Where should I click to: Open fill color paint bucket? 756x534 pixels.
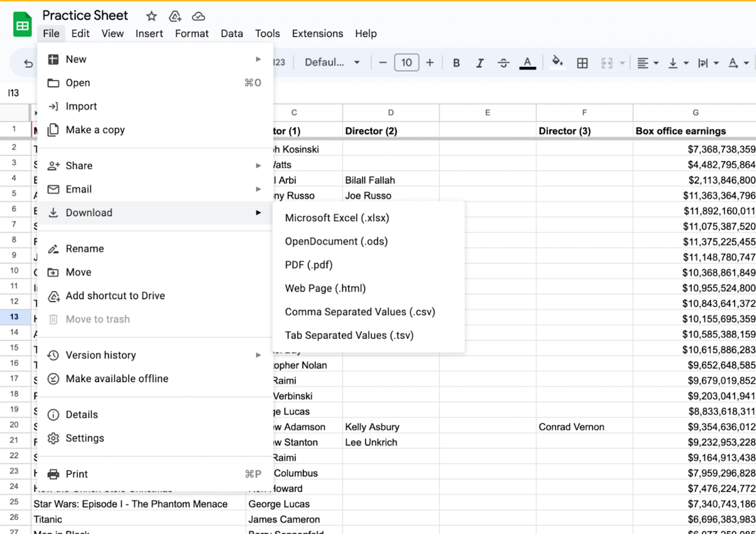click(557, 62)
